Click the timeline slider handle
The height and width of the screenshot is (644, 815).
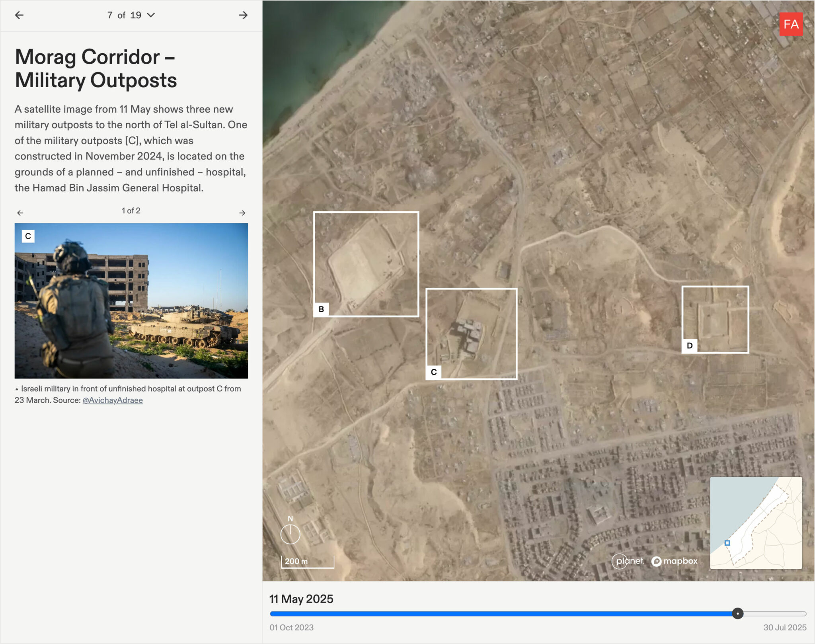pos(737,614)
